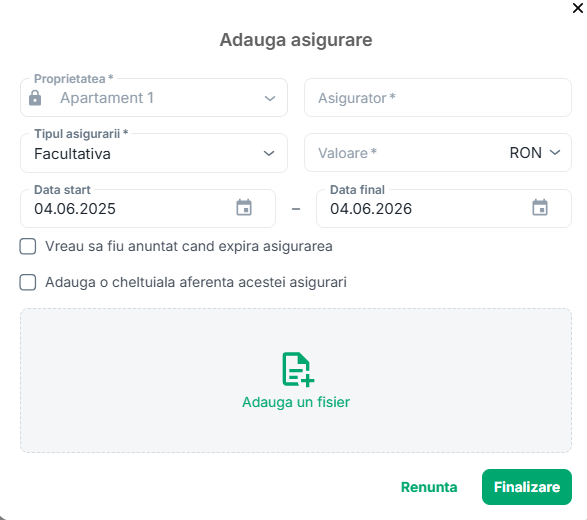
Task: Focus the Valoare input field
Action: [406, 153]
